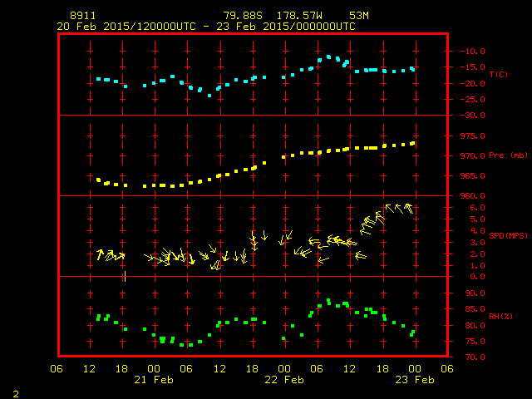Click the -10.0 temperature tick
This screenshot has width=532, height=399.
click(x=472, y=52)
